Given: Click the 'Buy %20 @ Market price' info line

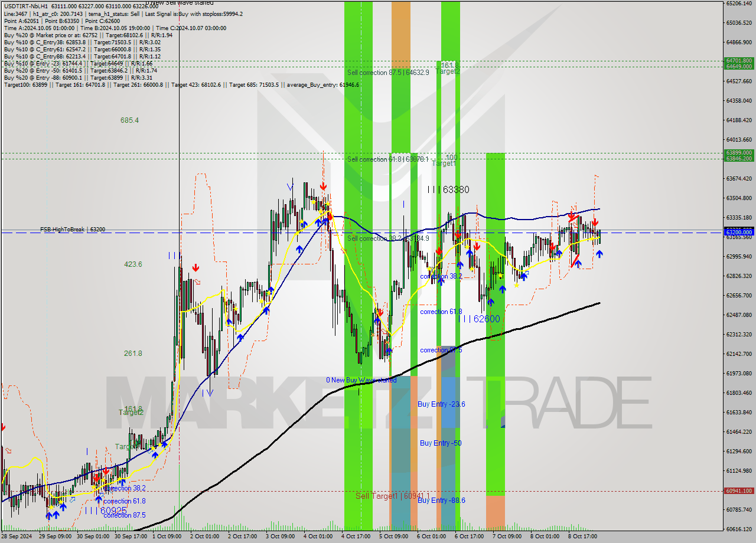Looking at the screenshot, I should (x=88, y=35).
